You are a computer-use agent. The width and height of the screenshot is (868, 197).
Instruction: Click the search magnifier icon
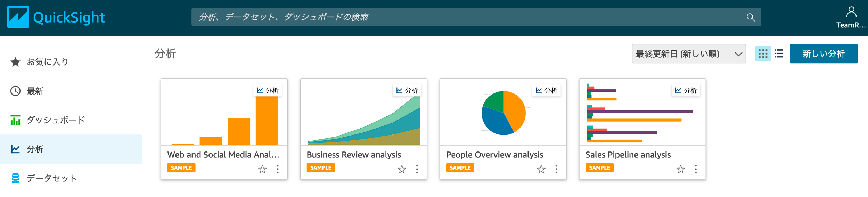point(750,17)
